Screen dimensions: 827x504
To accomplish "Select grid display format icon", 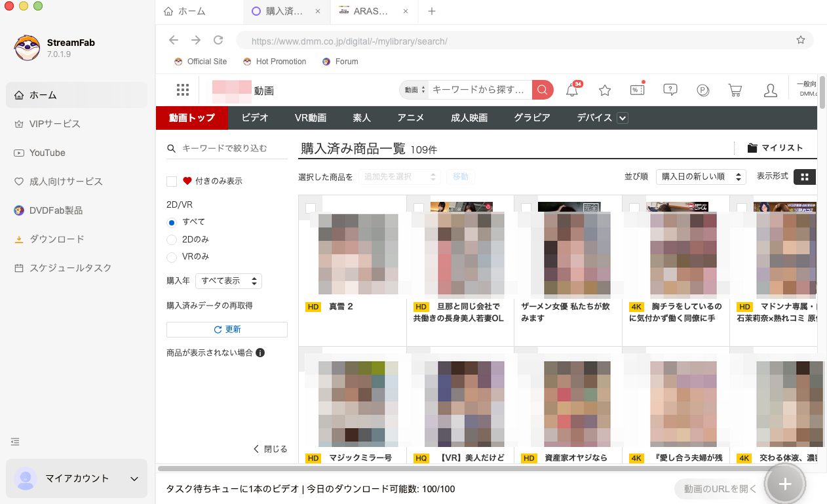I will 805,177.
